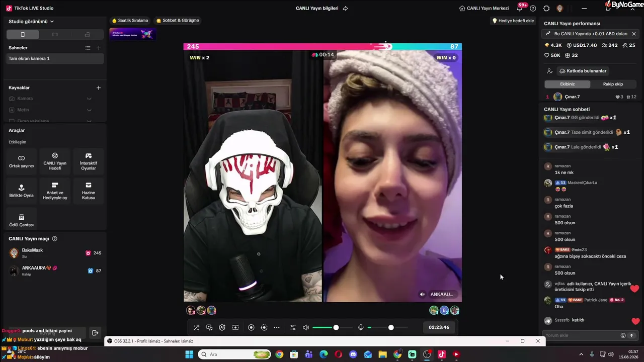644x362 pixels.
Task: Add a new scene in Sahneler
Action: 99,48
